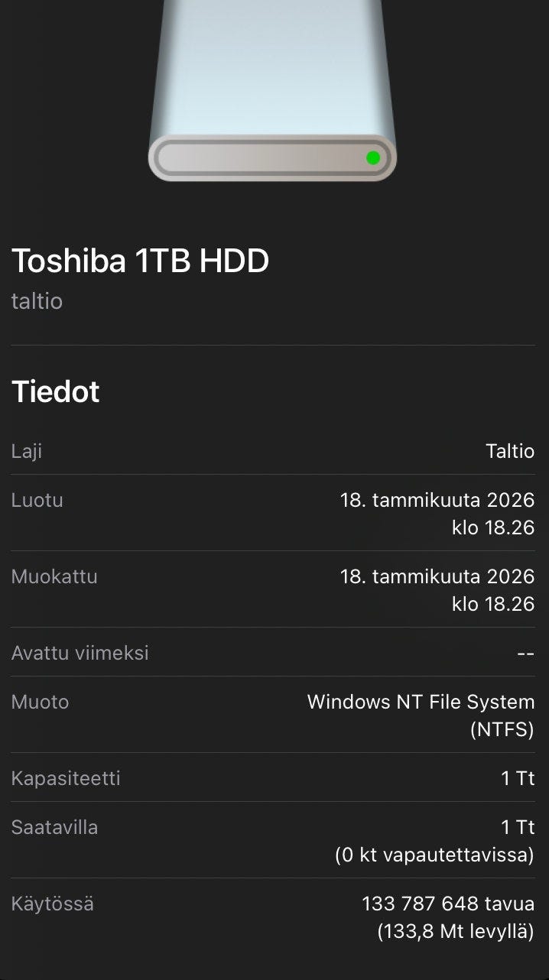Tap the external drive icon
The height and width of the screenshot is (980, 549).
[272, 92]
